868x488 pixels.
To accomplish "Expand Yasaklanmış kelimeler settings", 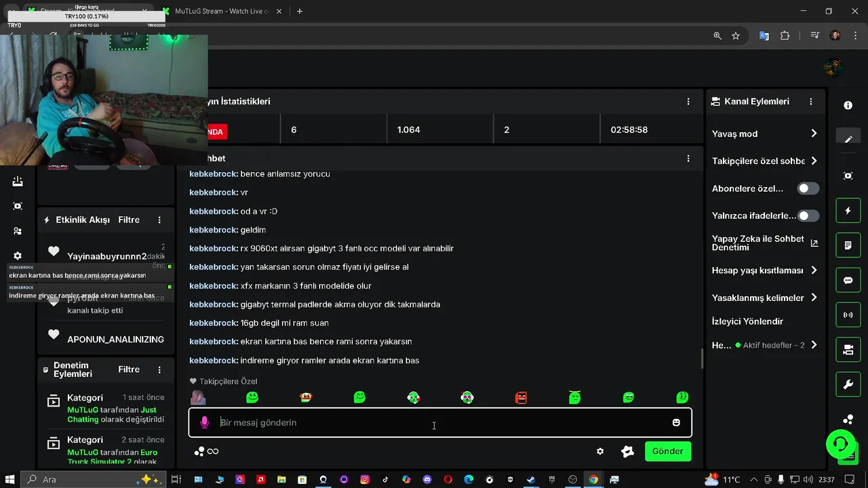I will [x=765, y=298].
